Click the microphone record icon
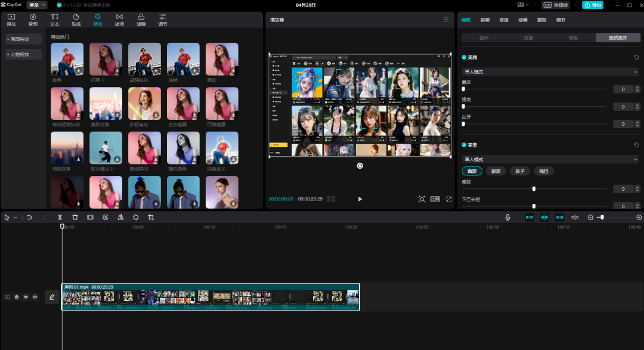The image size is (644, 350). [507, 217]
